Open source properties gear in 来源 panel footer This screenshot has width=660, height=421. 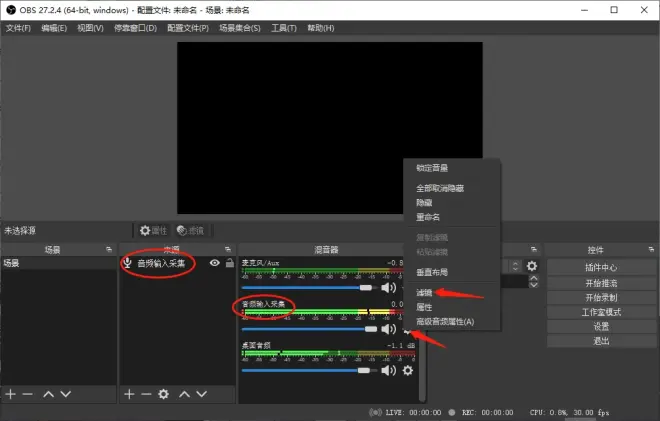[x=163, y=394]
